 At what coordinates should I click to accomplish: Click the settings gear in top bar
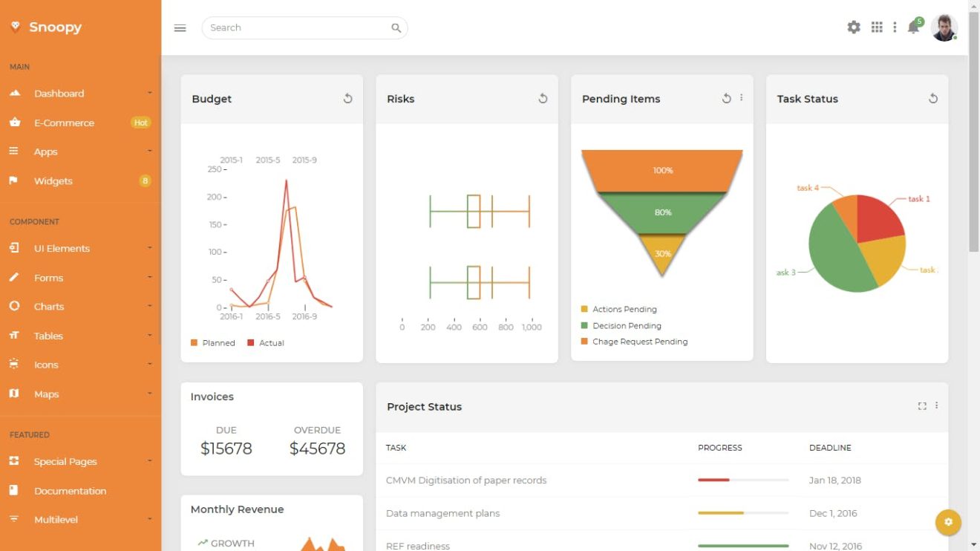pyautogui.click(x=853, y=27)
